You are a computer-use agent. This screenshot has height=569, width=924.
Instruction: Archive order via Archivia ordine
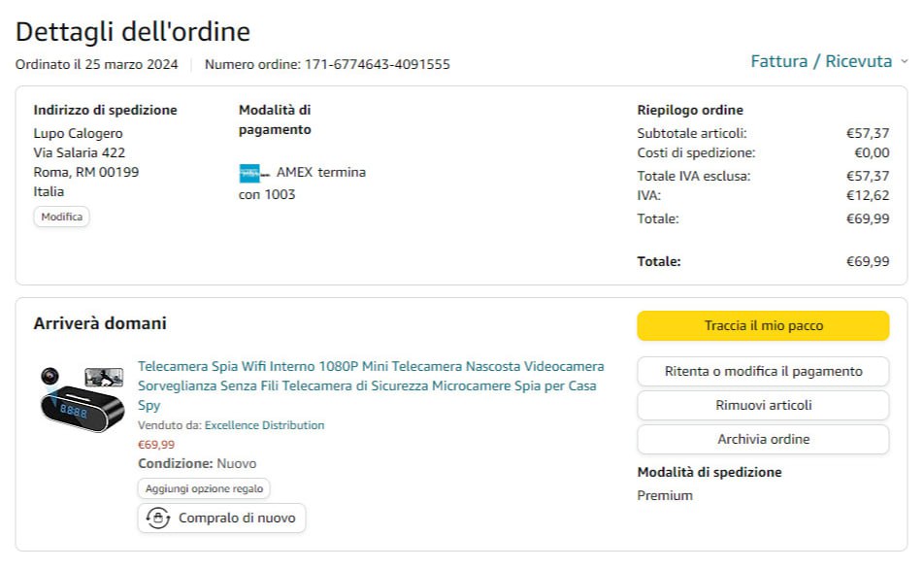763,439
